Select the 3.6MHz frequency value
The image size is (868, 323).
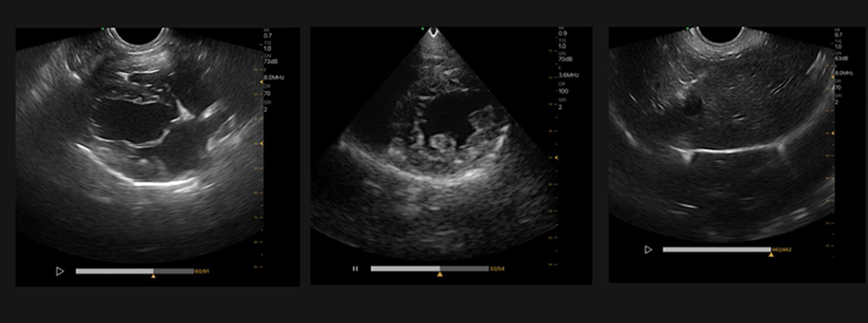(568, 74)
